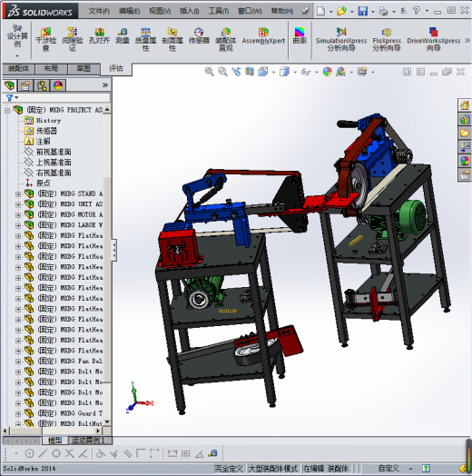Open 质量属性 mass properties
The height and width of the screenshot is (476, 472).
[145, 39]
